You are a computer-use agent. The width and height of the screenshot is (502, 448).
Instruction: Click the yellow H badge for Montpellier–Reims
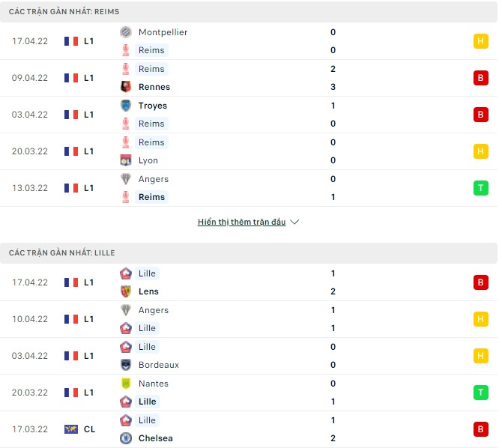[x=480, y=41]
